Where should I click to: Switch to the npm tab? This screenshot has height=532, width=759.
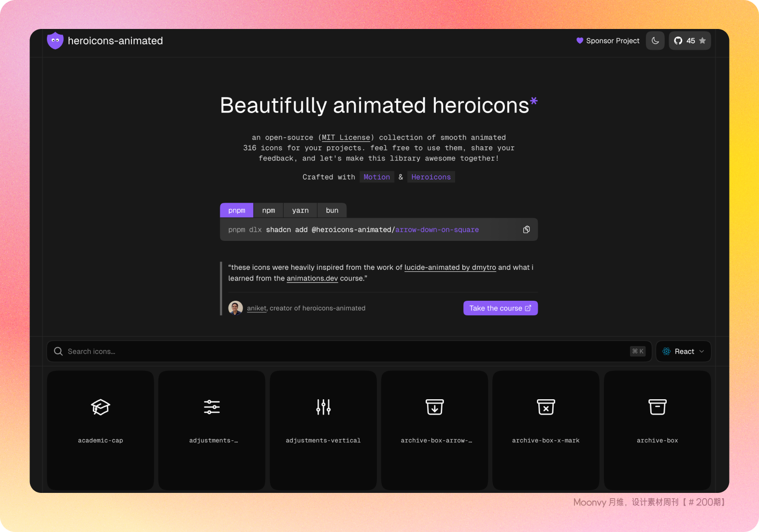pos(269,210)
